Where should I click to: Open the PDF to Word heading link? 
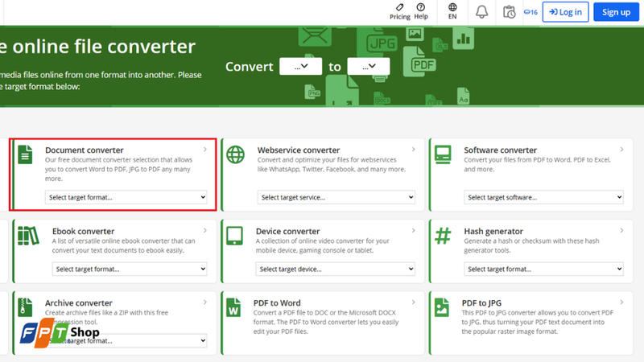tap(277, 303)
